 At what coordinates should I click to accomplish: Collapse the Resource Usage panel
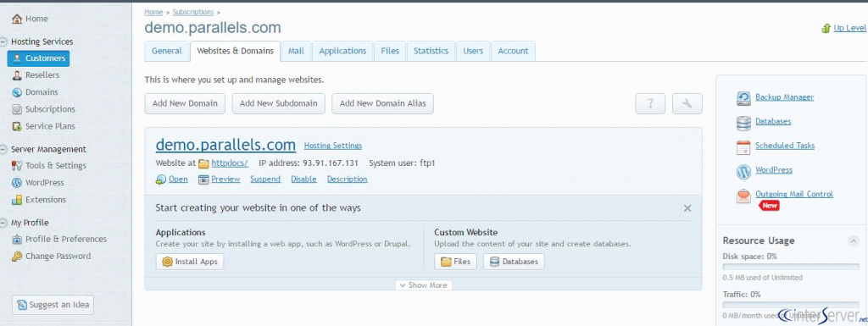coord(853,241)
